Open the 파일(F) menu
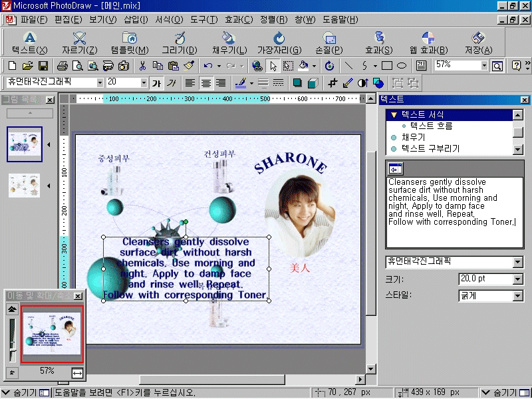Viewport: 532px width, 399px height. [x=34, y=20]
